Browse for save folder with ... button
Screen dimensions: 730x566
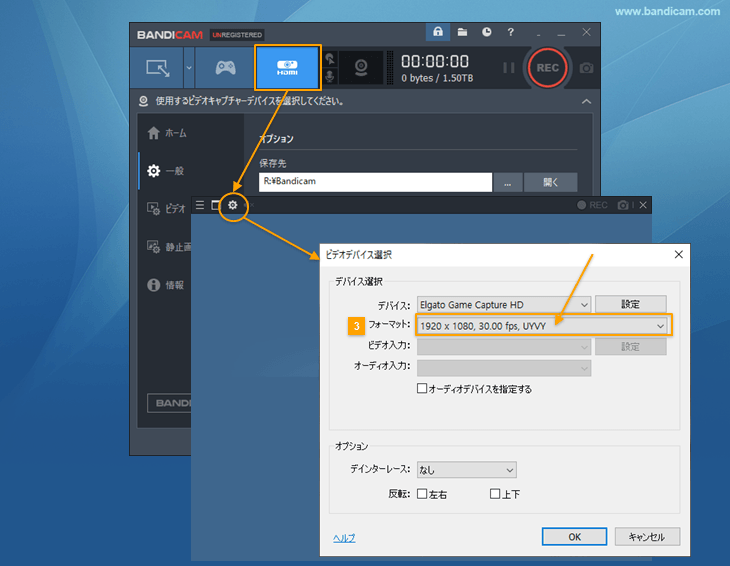[507, 182]
